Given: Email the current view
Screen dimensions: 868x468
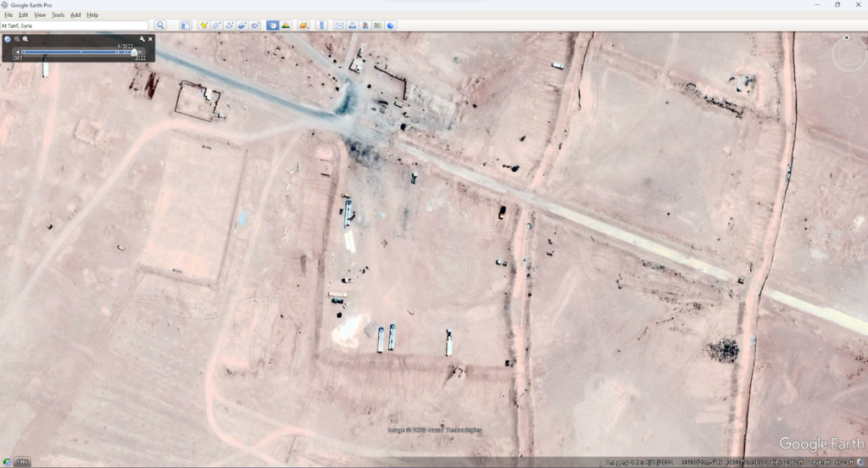Looking at the screenshot, I should point(339,25).
